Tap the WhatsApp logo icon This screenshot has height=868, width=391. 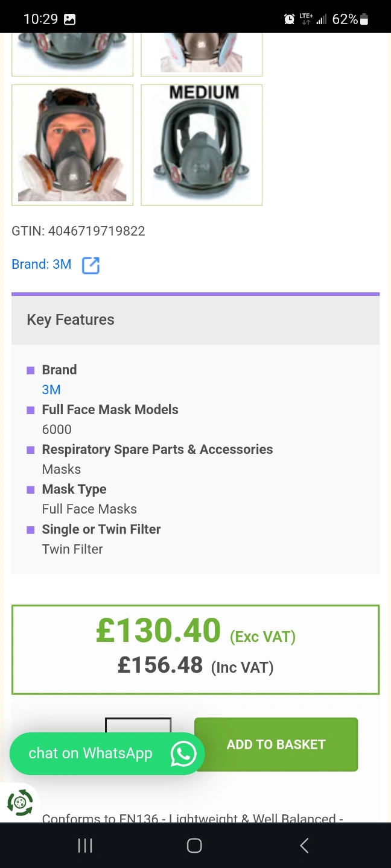(x=183, y=753)
